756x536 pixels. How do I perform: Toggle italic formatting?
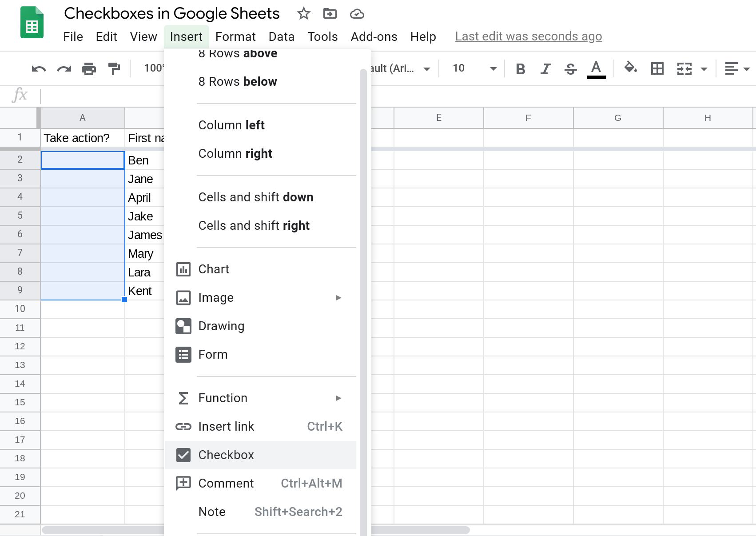545,69
